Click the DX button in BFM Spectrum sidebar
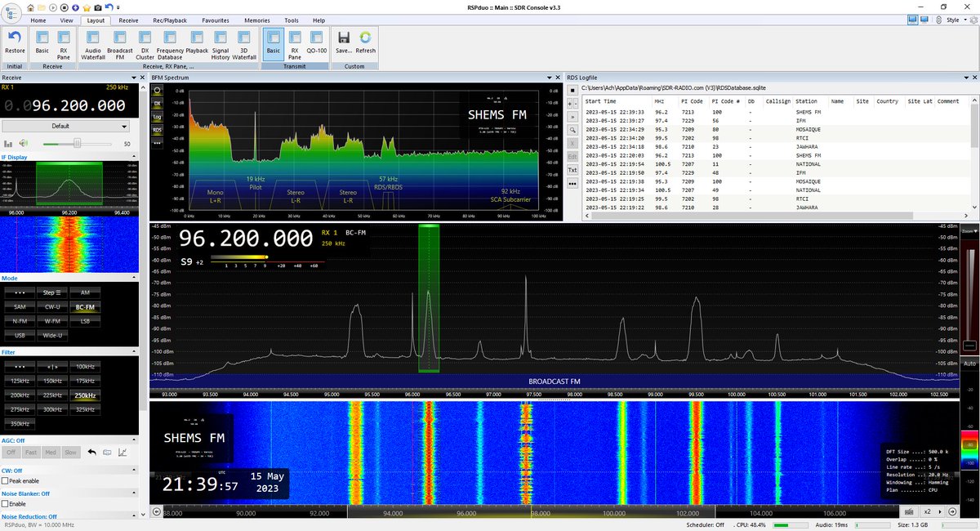 pyautogui.click(x=157, y=104)
